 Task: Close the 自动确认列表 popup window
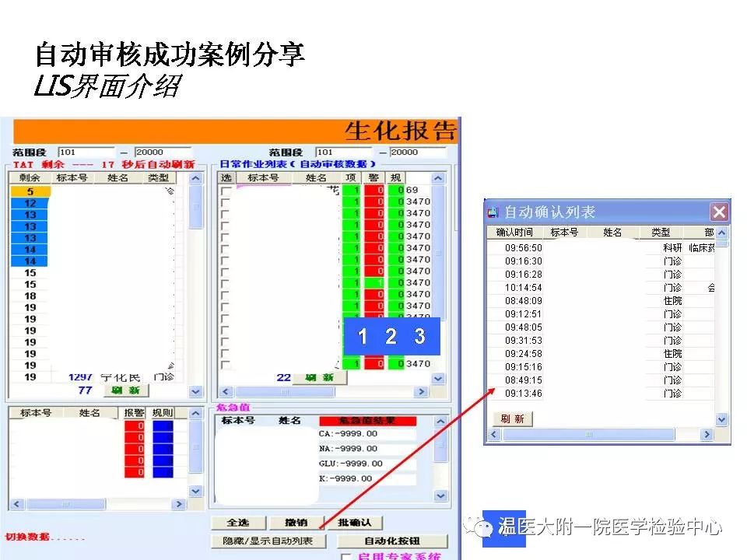pyautogui.click(x=720, y=212)
